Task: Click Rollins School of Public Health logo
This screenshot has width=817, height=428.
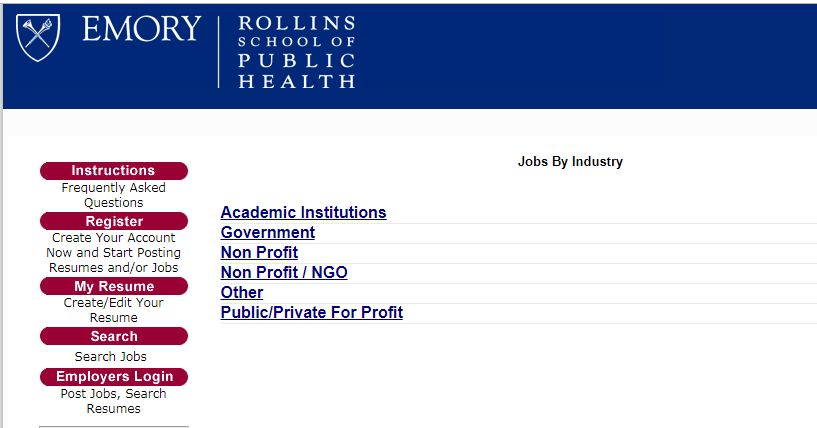Action: click(296, 52)
